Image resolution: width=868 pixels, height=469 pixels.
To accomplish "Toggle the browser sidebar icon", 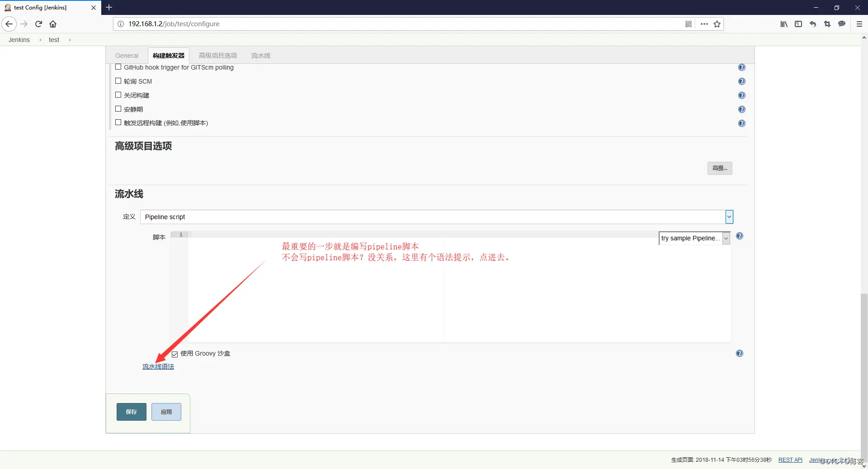I will (x=798, y=24).
